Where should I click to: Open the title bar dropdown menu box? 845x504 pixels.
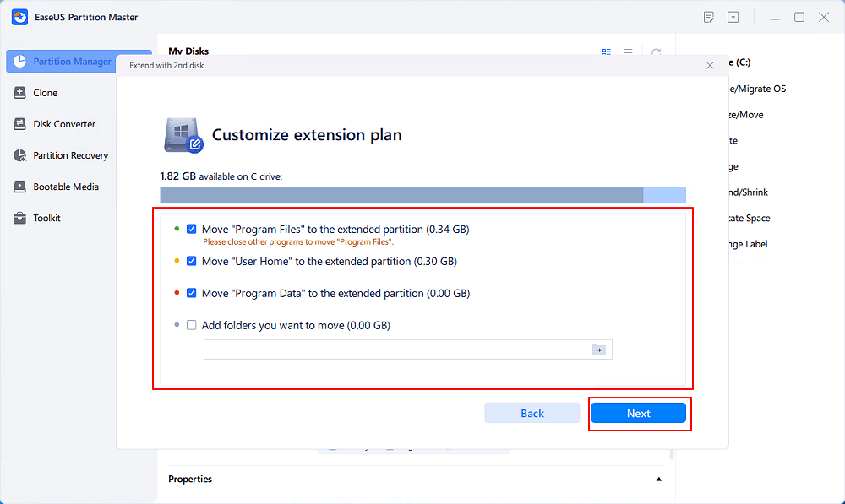pyautogui.click(x=733, y=17)
